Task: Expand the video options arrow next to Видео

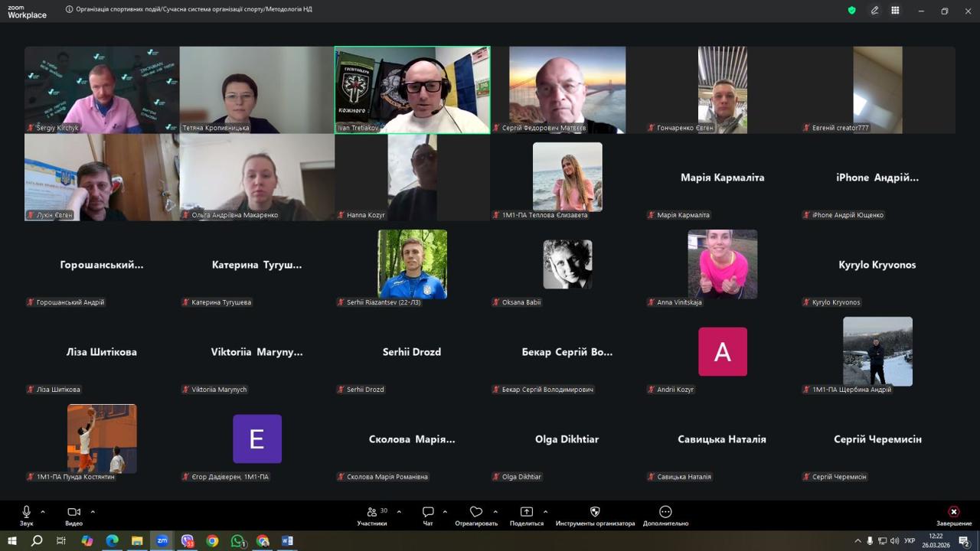Action: (93, 511)
